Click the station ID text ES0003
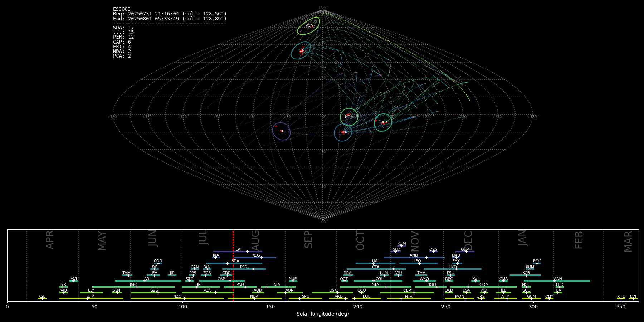The width and height of the screenshot is (644, 322). [122, 9]
